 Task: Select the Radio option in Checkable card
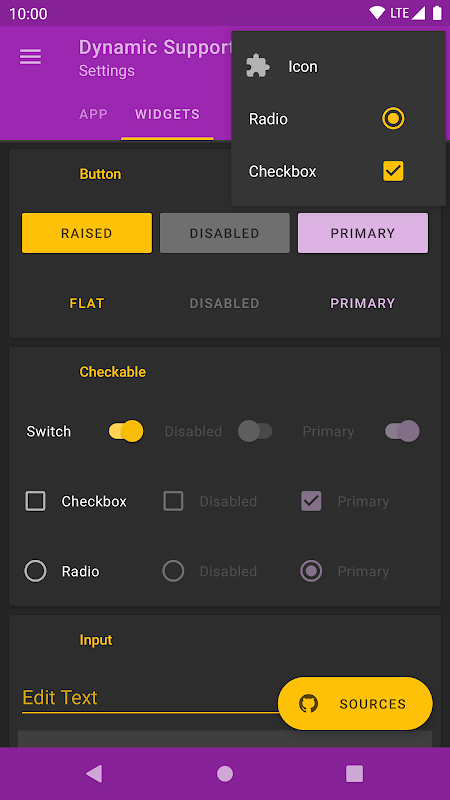coord(35,571)
